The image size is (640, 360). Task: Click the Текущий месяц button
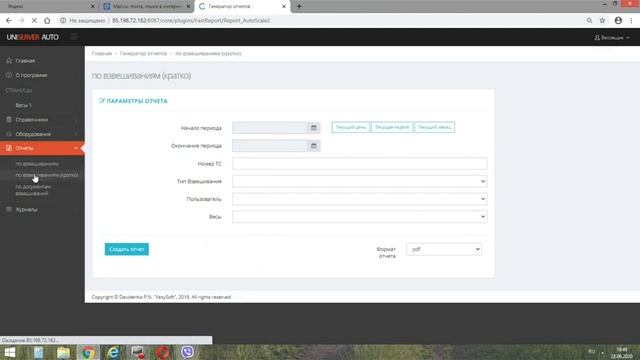point(434,127)
